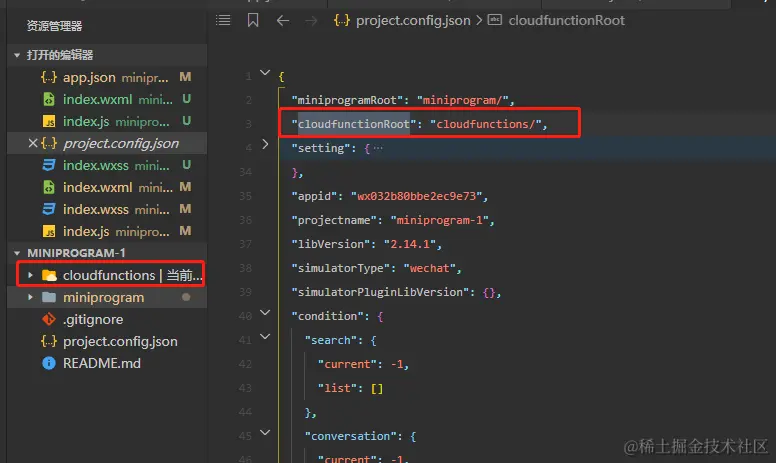Viewport: 776px width, 463px height.
Task: Click the bookmark icon in editor toolbar
Action: 253,20
